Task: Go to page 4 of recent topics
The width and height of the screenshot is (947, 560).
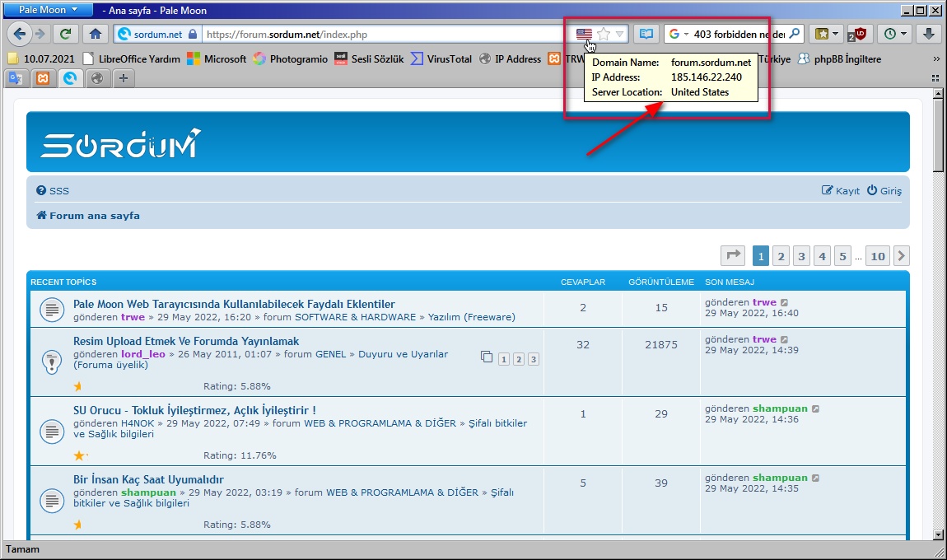Action: click(x=822, y=256)
